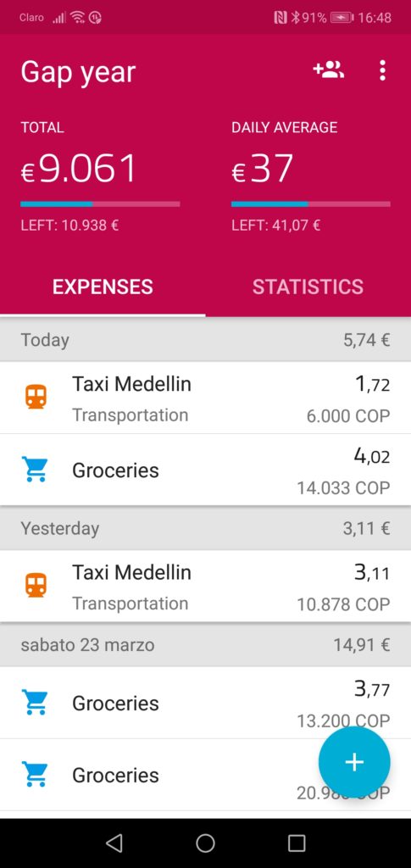Tap the cart icon on 13.200 COP groceries
This screenshot has height=868, width=411.
click(34, 703)
